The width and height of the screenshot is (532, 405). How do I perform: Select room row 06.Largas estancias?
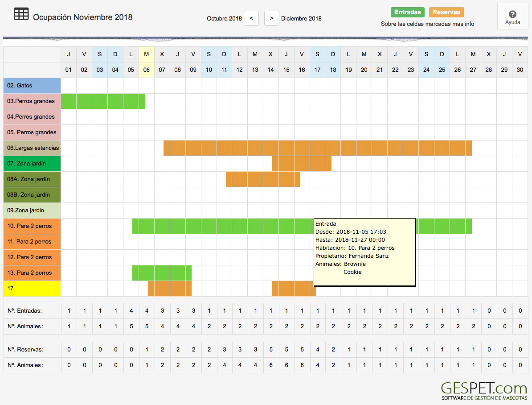coord(32,148)
